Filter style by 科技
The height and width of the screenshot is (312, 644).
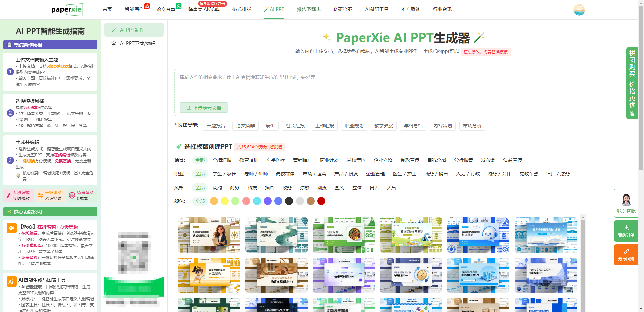(x=252, y=188)
